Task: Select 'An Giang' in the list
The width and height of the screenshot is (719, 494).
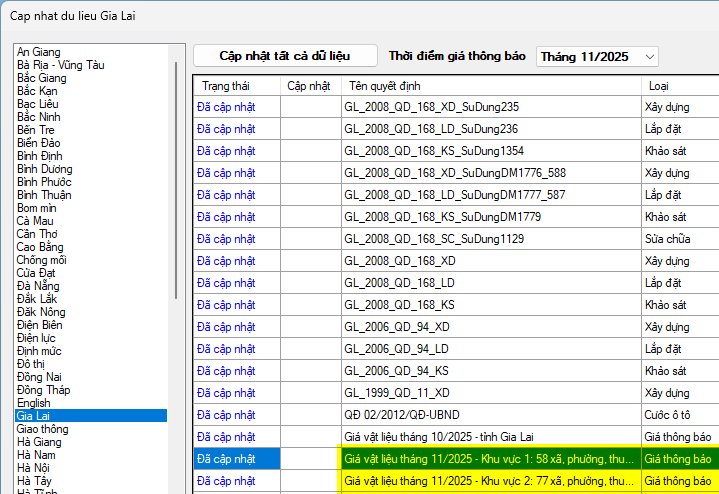Action: [39, 52]
